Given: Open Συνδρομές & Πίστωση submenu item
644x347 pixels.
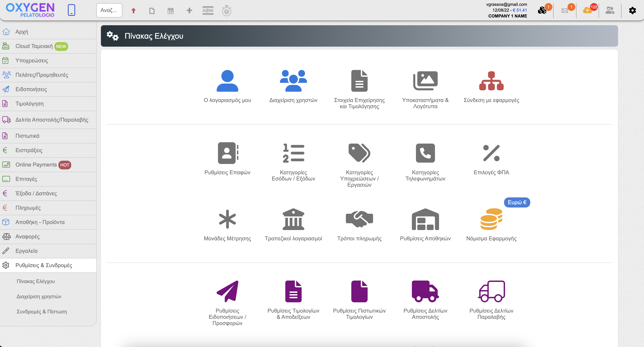Looking at the screenshot, I should [x=42, y=312].
